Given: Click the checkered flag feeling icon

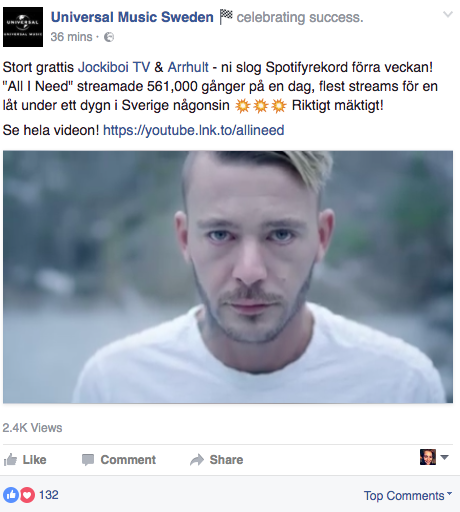Looking at the screenshot, I should point(226,17).
